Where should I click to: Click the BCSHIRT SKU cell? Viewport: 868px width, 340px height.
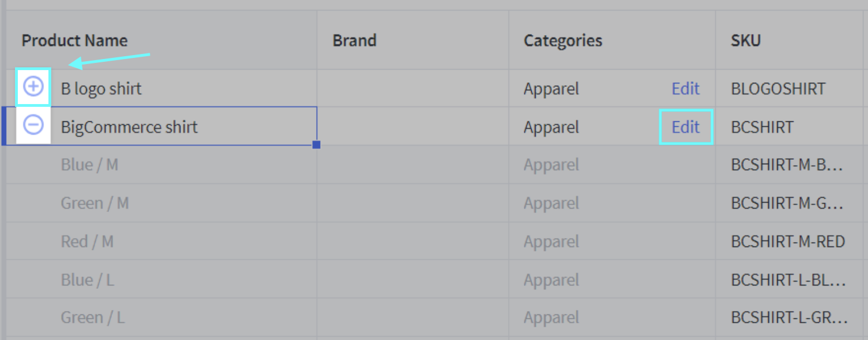[762, 127]
